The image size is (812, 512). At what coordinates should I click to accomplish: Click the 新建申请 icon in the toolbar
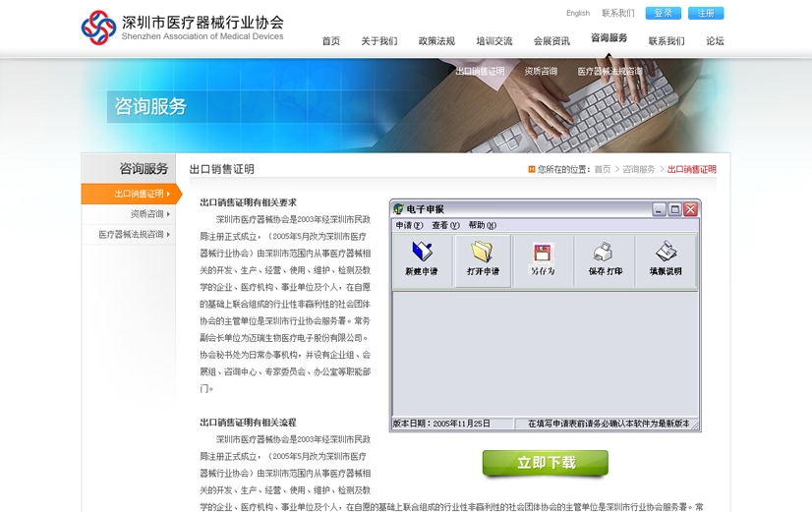tap(422, 253)
